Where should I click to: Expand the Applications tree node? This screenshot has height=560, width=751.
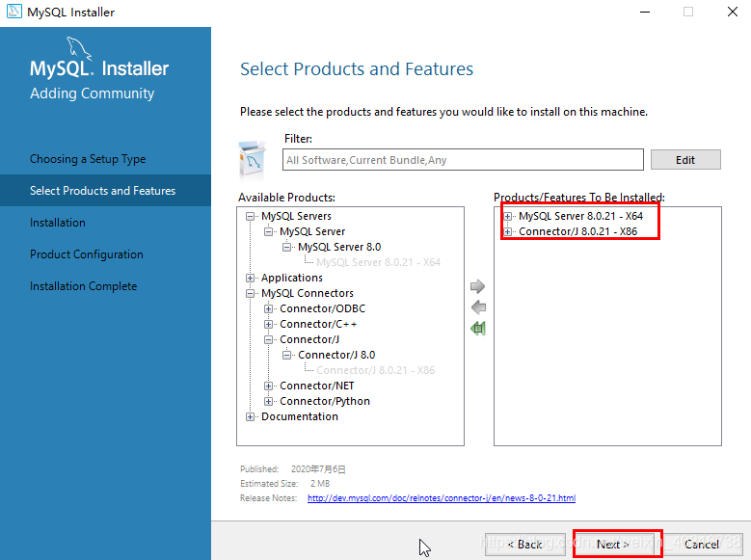(250, 278)
